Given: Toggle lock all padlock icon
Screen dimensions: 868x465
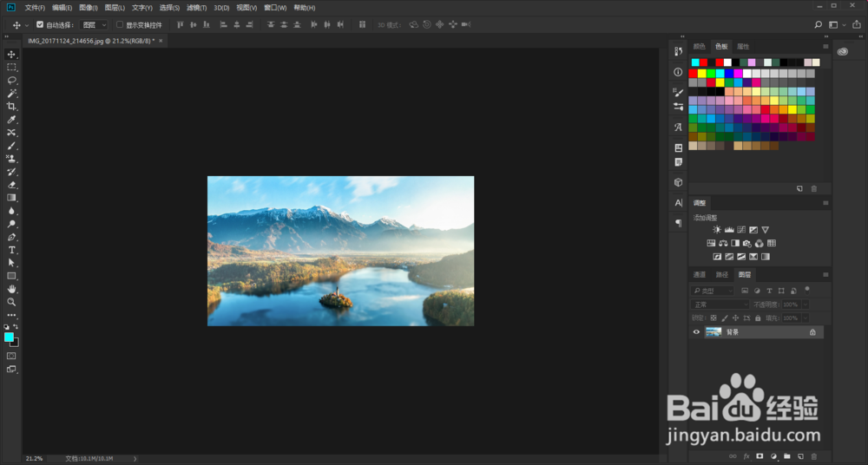Looking at the screenshot, I should coord(758,318).
